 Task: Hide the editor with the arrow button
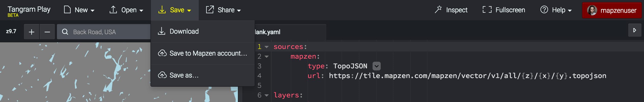[x=635, y=30]
